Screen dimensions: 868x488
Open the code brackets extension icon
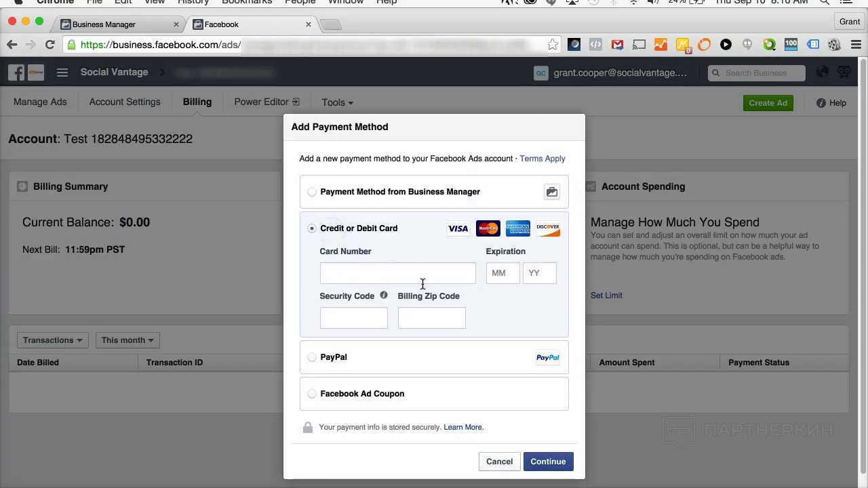click(595, 45)
